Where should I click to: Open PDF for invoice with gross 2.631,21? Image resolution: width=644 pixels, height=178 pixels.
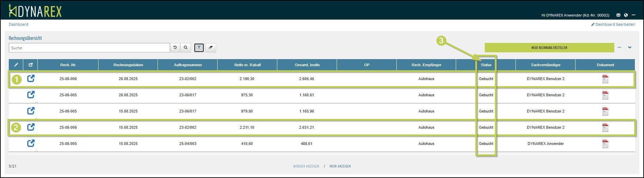(605, 128)
